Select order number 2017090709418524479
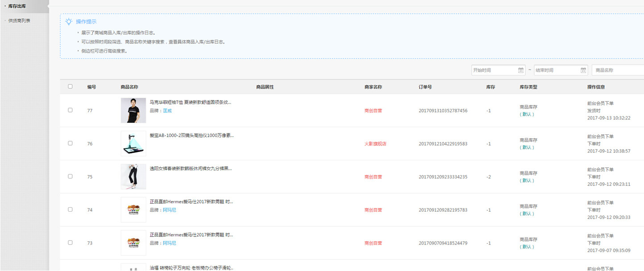Image resolution: width=644 pixels, height=271 pixels. pos(443,243)
